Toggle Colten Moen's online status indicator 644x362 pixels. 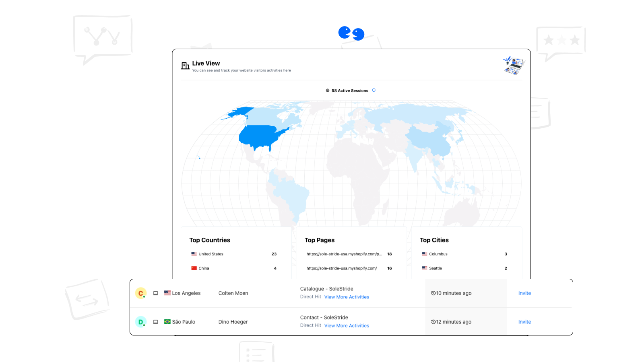[x=144, y=297]
